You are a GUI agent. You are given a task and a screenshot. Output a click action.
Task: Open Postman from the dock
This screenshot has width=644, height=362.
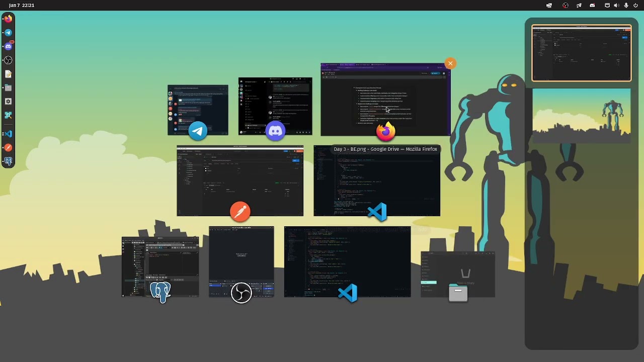[x=8, y=148]
